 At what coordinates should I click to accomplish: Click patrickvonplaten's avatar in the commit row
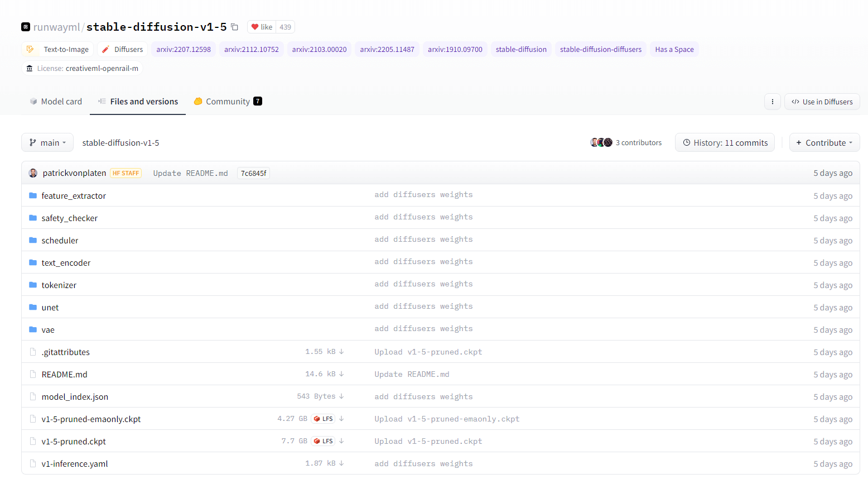click(x=33, y=173)
